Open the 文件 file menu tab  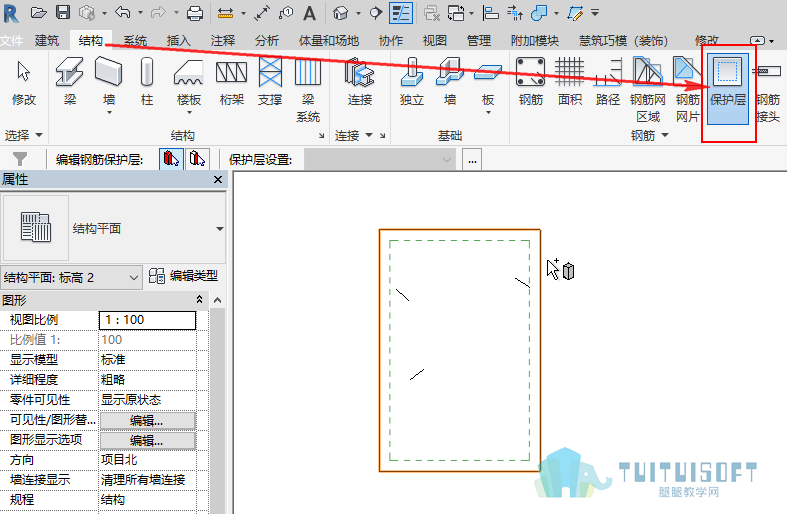(x=11, y=40)
